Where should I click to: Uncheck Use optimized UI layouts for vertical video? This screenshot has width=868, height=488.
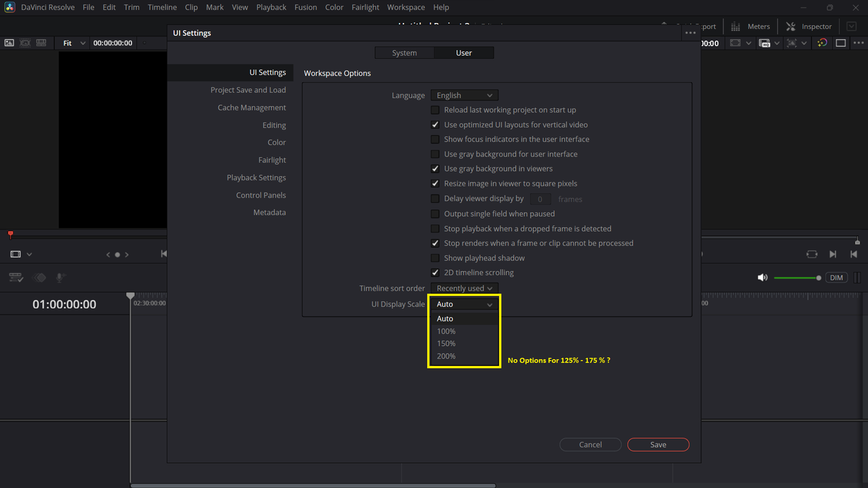tap(435, 125)
